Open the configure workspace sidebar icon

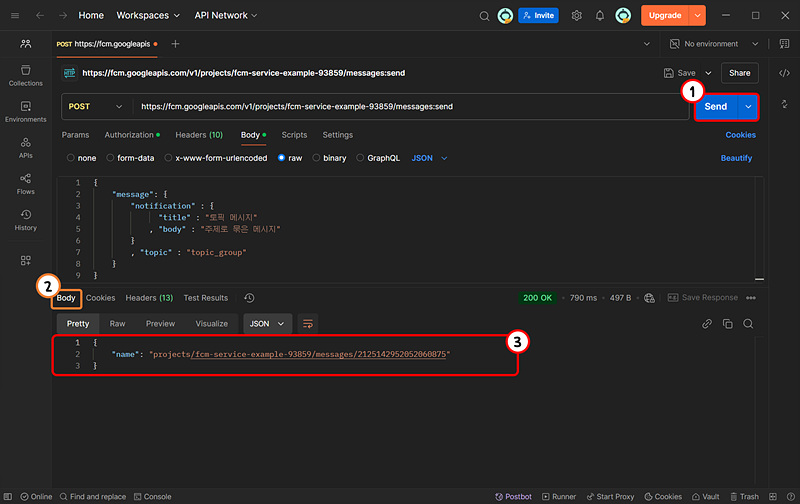coord(26,261)
